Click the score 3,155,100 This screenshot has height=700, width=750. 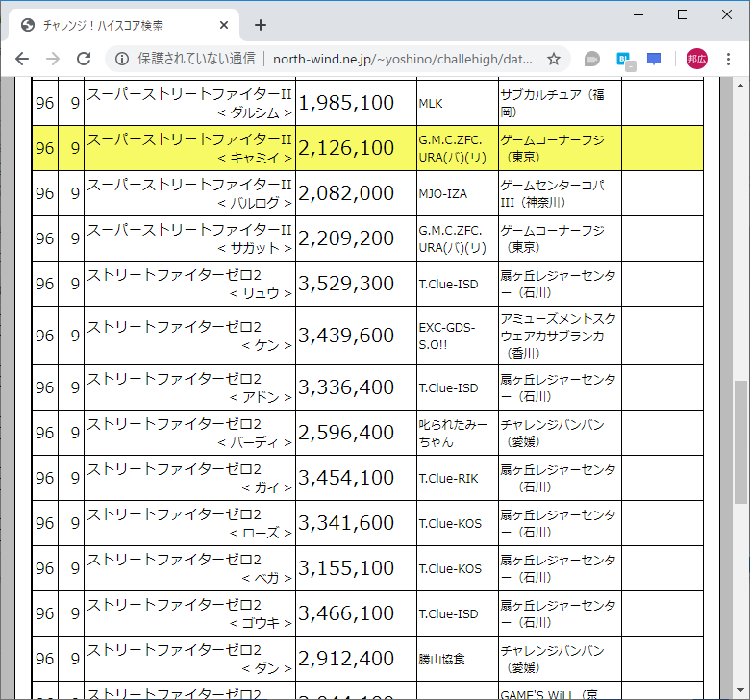click(346, 568)
